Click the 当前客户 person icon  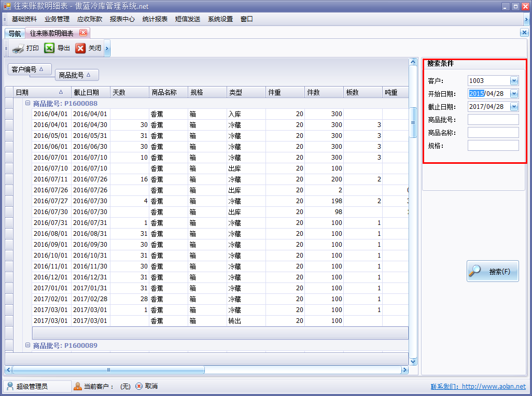tap(78, 386)
